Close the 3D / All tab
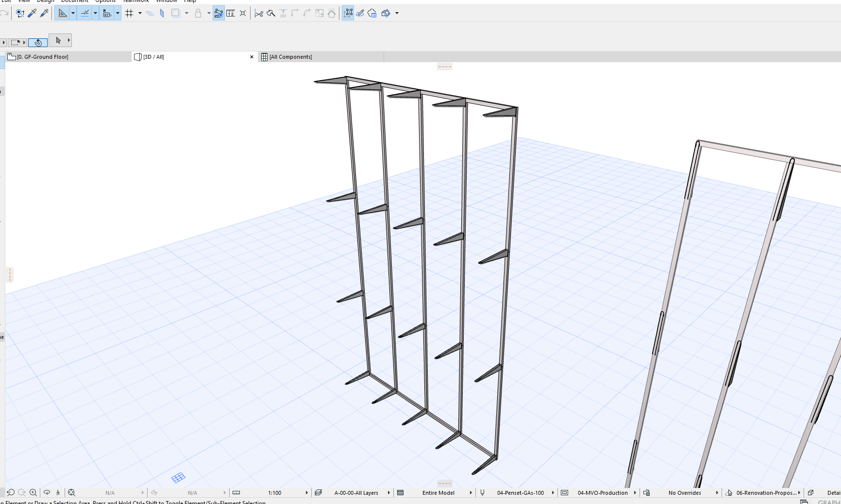 tap(252, 57)
